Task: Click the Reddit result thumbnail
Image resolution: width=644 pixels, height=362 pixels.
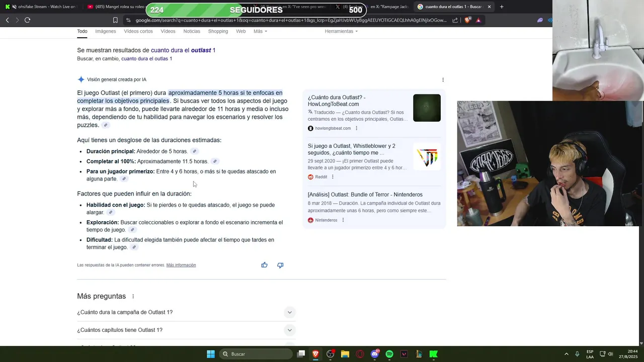Action: (x=427, y=156)
